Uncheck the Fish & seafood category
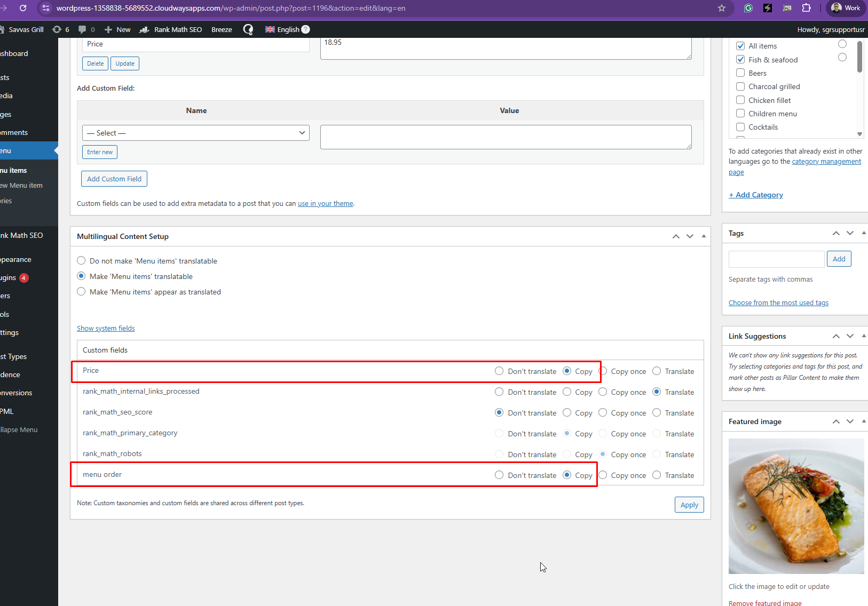This screenshot has height=606, width=868. [740, 59]
